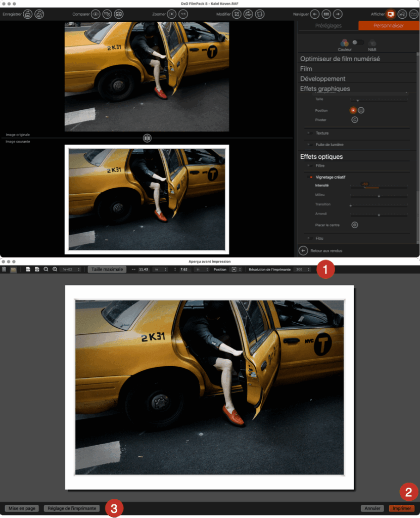Switch to the Préréglages tab

point(328,26)
